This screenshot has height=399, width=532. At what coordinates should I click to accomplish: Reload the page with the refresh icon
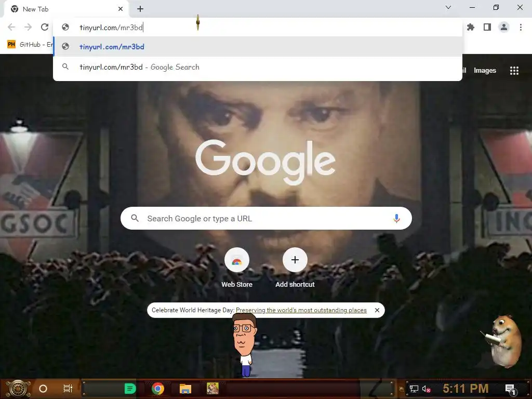(45, 27)
